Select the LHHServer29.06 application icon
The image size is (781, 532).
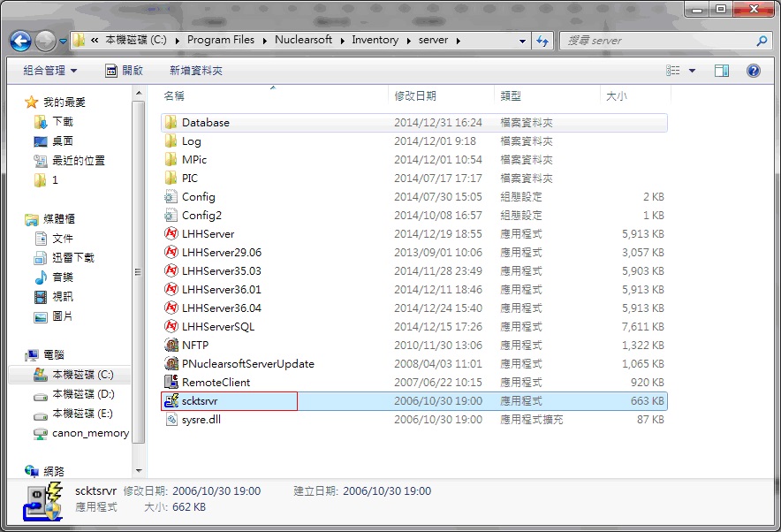pyautogui.click(x=171, y=252)
